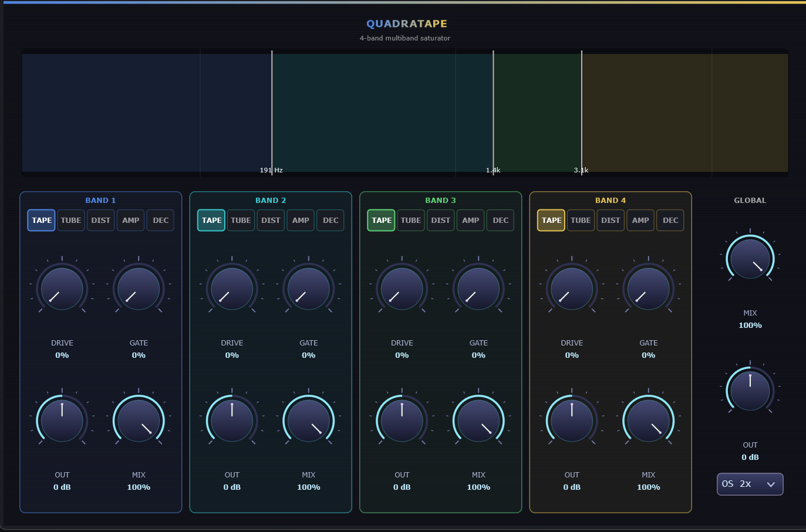Click the Band 2 GATE knob
806x532 pixels.
[309, 289]
